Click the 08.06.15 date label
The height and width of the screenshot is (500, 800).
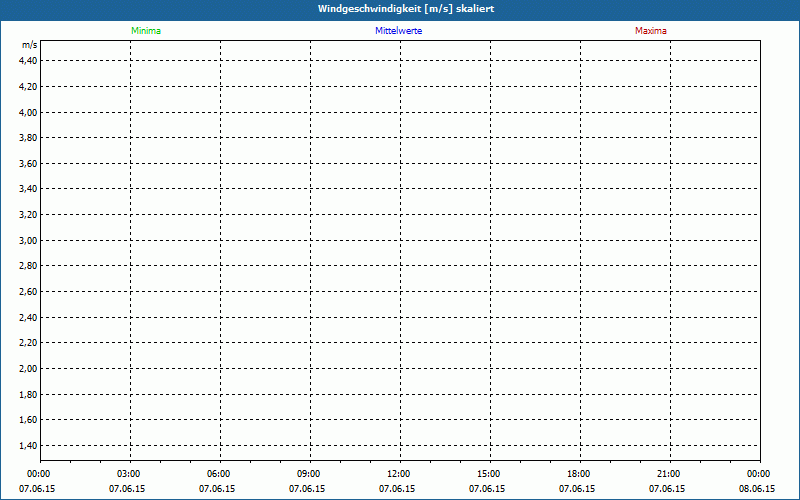coord(757,489)
